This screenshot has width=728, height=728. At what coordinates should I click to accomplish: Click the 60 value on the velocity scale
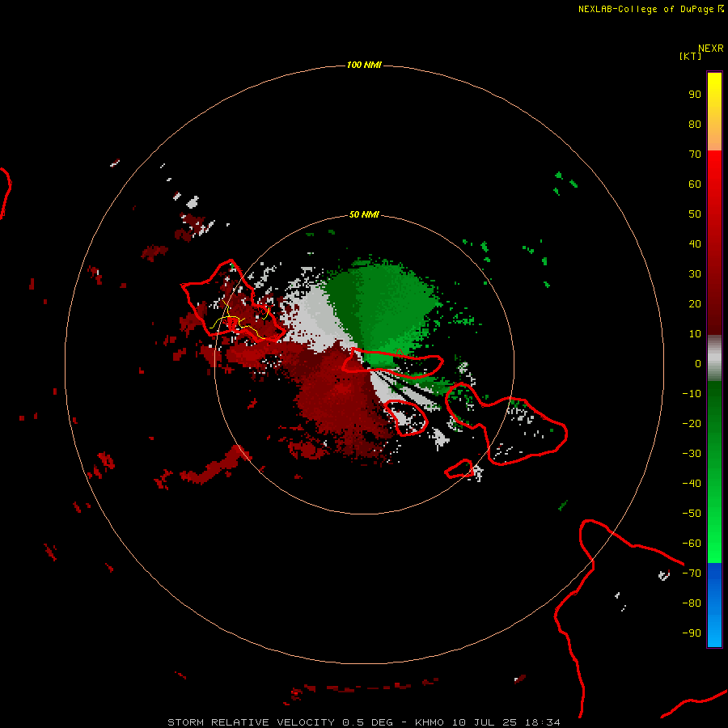695,184
